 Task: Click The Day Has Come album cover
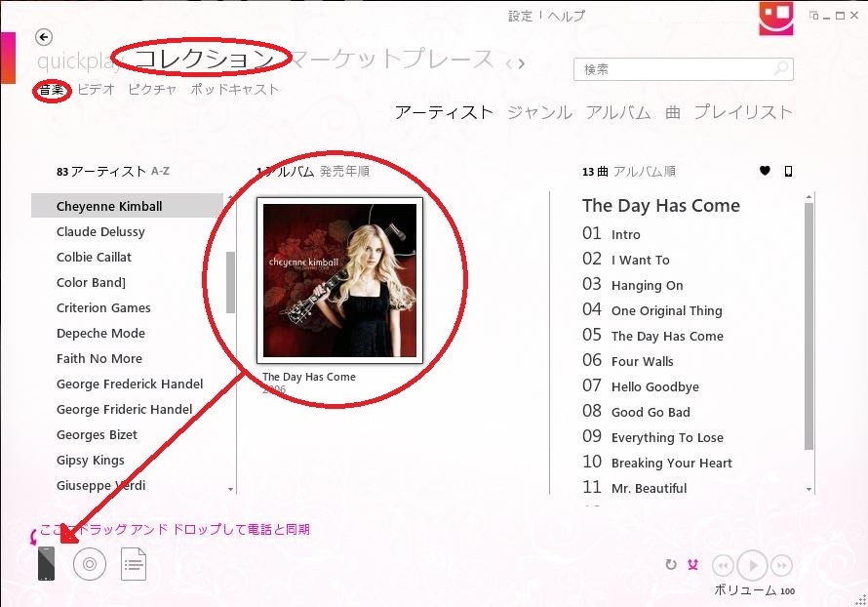click(340, 280)
